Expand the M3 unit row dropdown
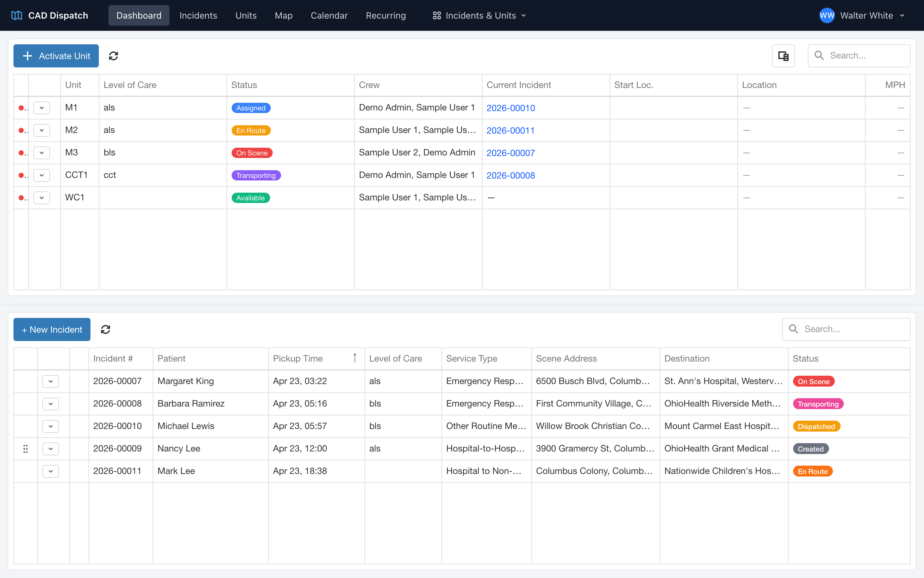 pos(42,153)
